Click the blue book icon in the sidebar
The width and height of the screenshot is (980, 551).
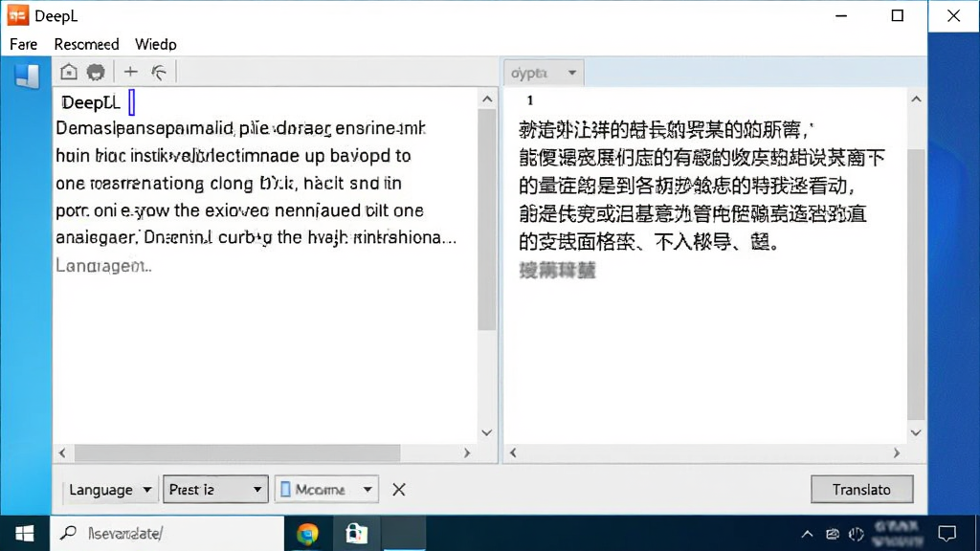coord(27,76)
